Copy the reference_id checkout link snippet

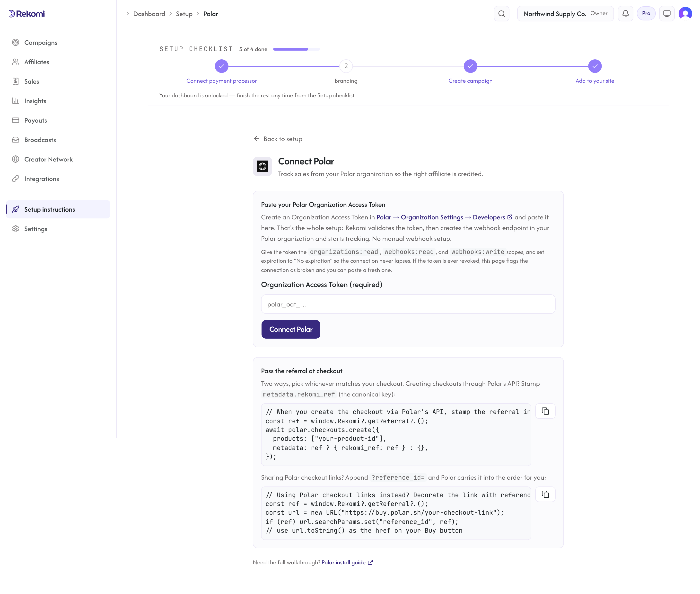tap(545, 494)
